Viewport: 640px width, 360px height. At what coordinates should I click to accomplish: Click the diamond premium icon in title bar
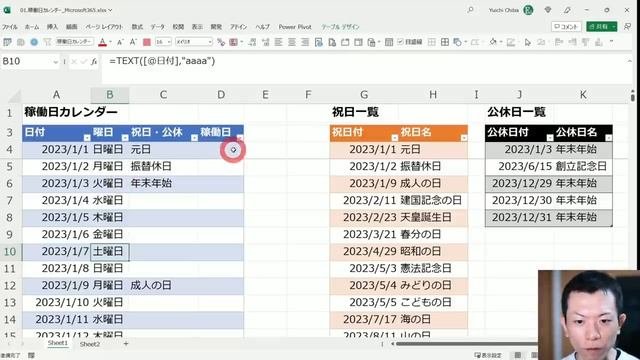548,10
